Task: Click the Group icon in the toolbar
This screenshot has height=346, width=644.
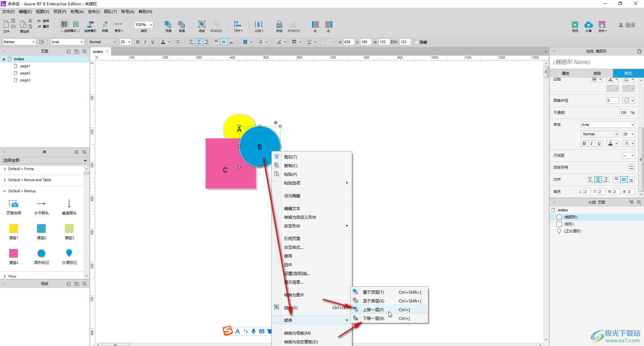Action: coord(202,25)
